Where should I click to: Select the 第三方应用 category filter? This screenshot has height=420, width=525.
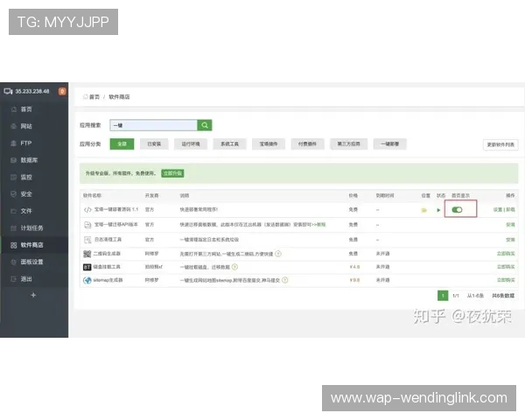point(348,144)
